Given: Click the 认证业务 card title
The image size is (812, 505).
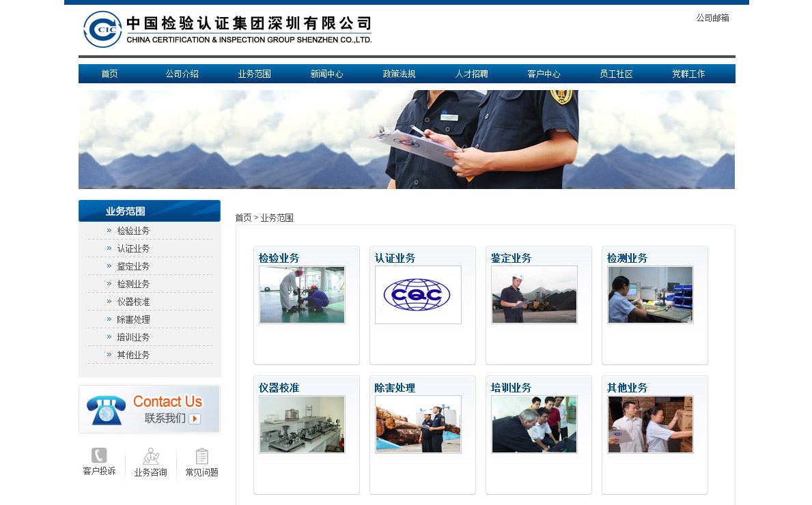Looking at the screenshot, I should [x=395, y=258].
